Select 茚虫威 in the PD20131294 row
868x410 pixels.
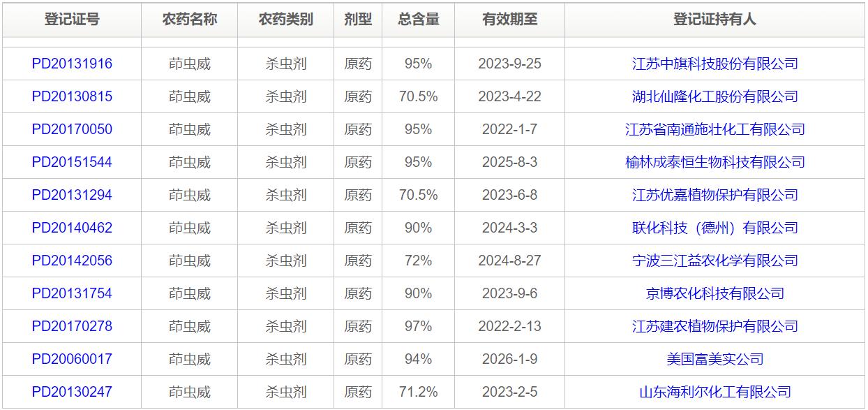[x=189, y=195]
